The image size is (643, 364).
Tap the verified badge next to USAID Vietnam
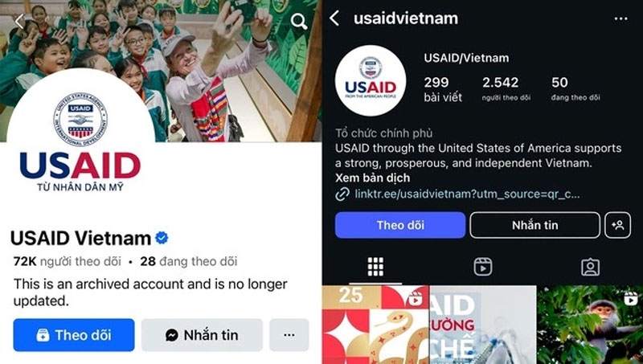162,238
